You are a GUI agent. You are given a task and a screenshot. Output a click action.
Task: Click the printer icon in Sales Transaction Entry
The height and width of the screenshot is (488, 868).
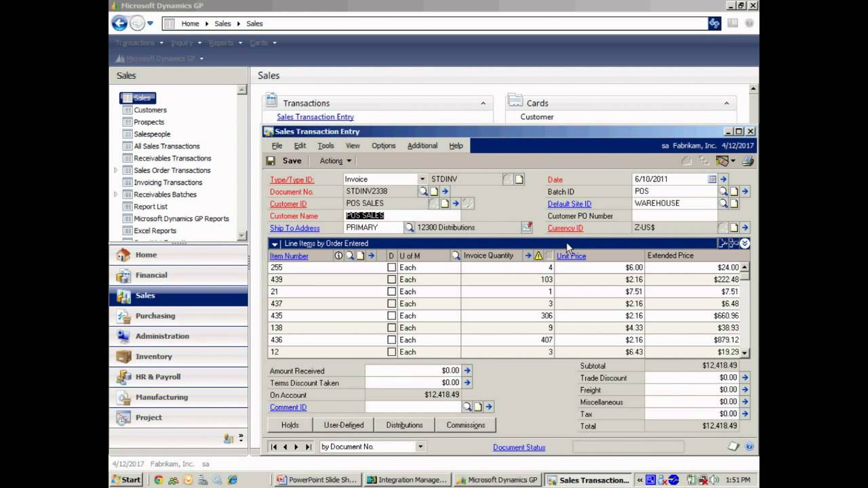(748, 161)
